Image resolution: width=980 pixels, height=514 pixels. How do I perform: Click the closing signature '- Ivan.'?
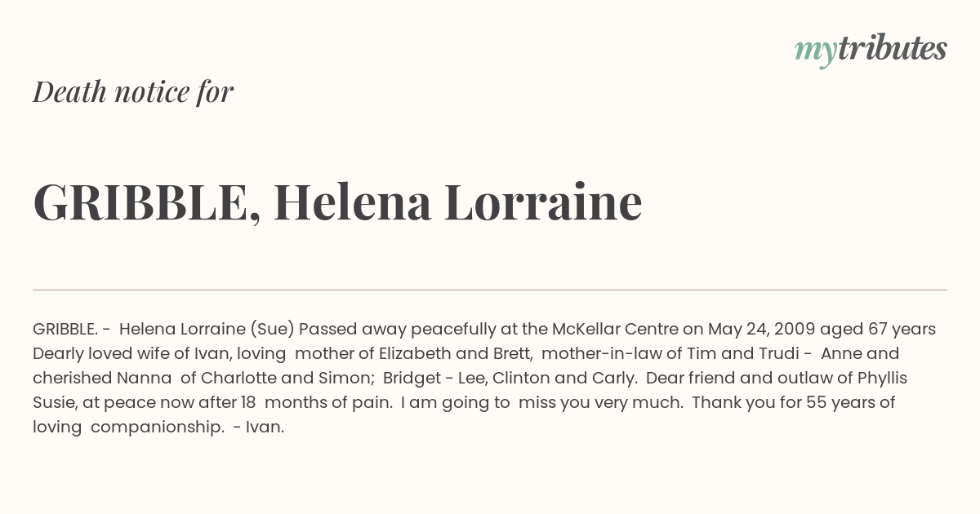[259, 427]
